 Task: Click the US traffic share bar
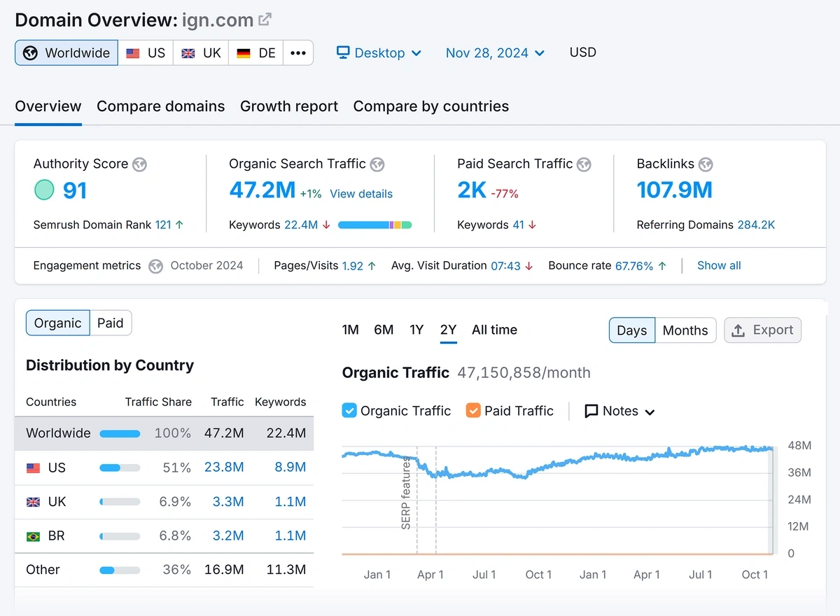tap(120, 468)
